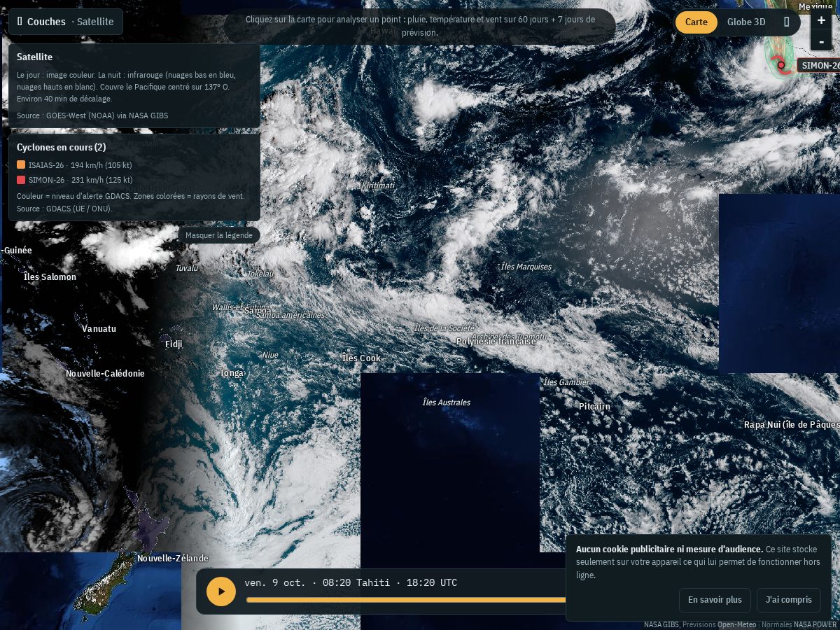
Task: Click the Îles Marquises map label
Action: click(x=526, y=267)
